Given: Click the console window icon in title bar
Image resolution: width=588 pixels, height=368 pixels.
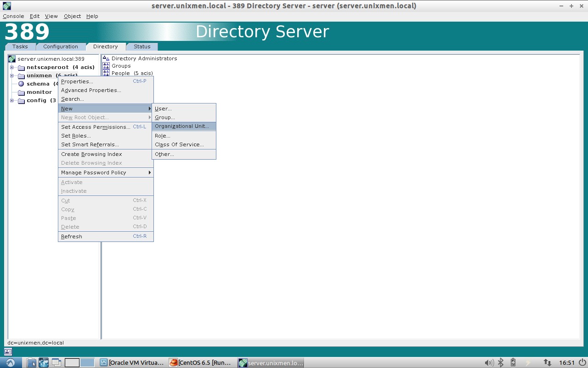Looking at the screenshot, I should click(6, 6).
